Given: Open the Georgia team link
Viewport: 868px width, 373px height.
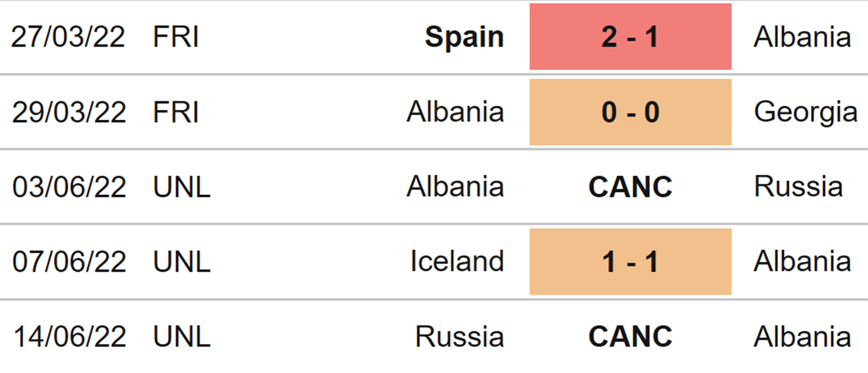Looking at the screenshot, I should [806, 112].
